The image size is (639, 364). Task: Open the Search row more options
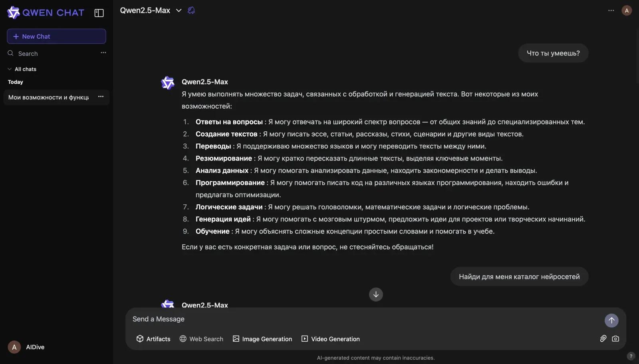[x=103, y=53]
